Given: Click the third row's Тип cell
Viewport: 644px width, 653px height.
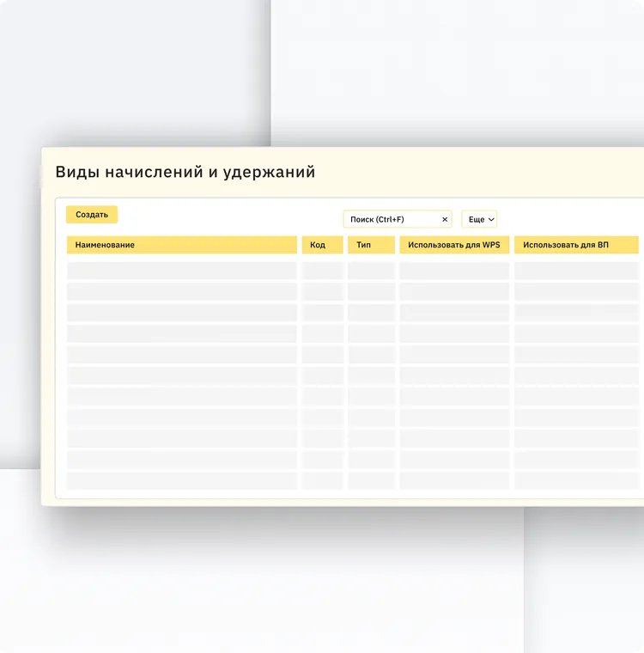Looking at the screenshot, I should [x=371, y=313].
